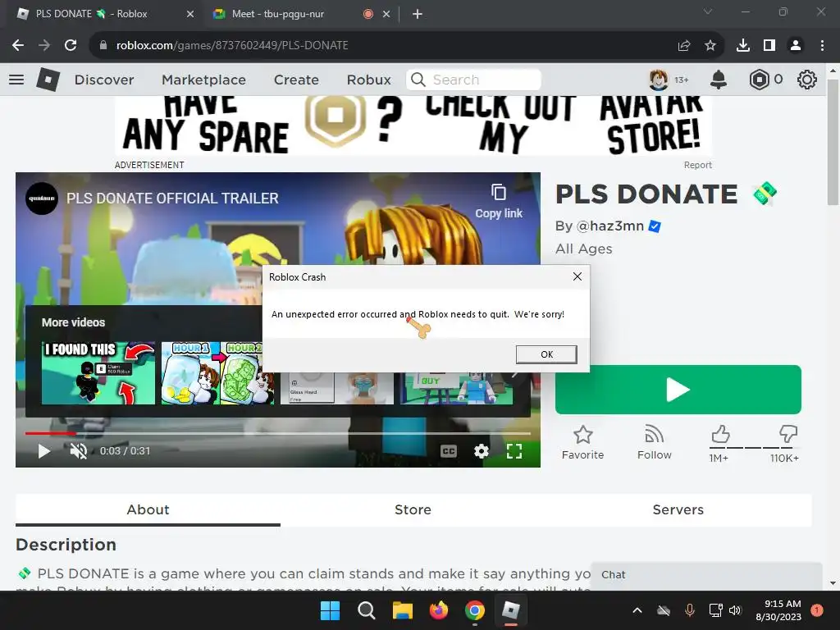Open the 'I FOUND THIS' video thumbnail

98,373
